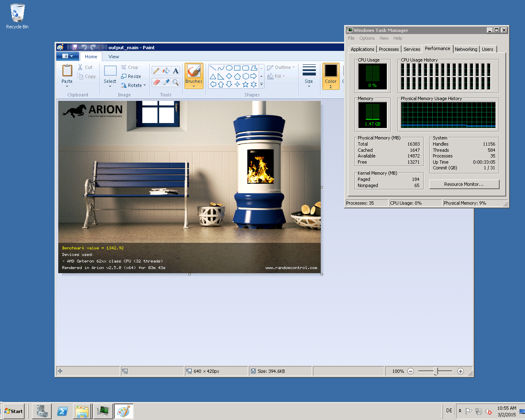The height and width of the screenshot is (420, 525).
Task: Click the Resize button
Action: pos(131,76)
